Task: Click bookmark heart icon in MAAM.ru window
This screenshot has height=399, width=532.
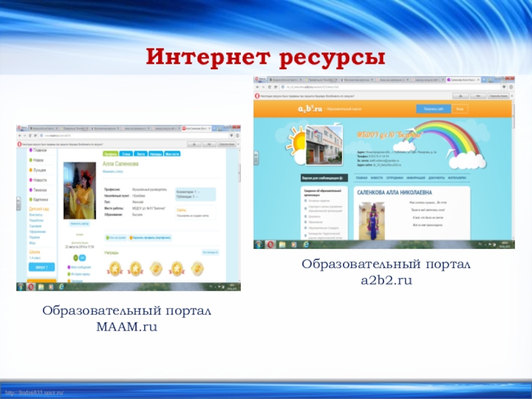Action: (x=231, y=136)
